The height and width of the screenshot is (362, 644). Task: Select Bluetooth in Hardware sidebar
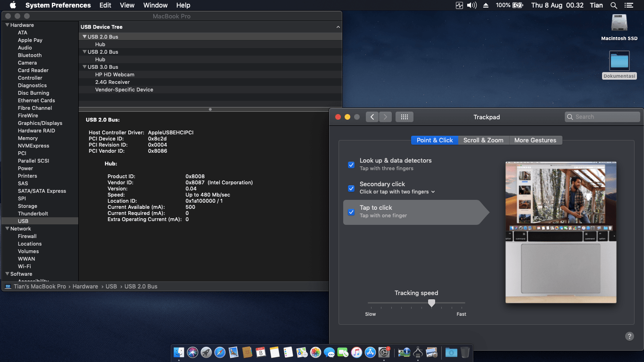pos(30,55)
